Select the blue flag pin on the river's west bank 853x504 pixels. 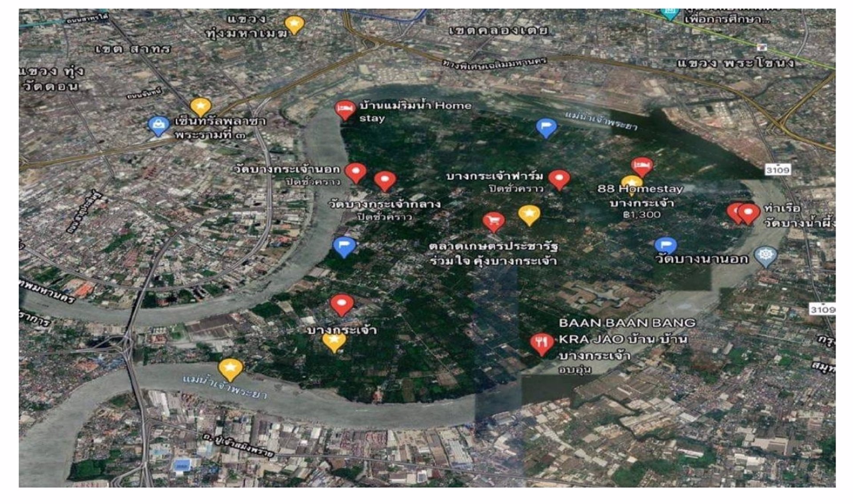[344, 246]
